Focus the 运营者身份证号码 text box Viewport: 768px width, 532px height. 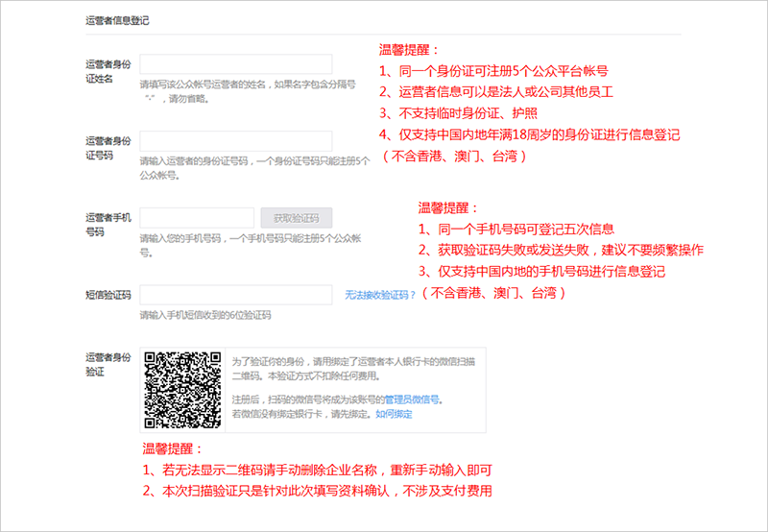click(x=235, y=141)
